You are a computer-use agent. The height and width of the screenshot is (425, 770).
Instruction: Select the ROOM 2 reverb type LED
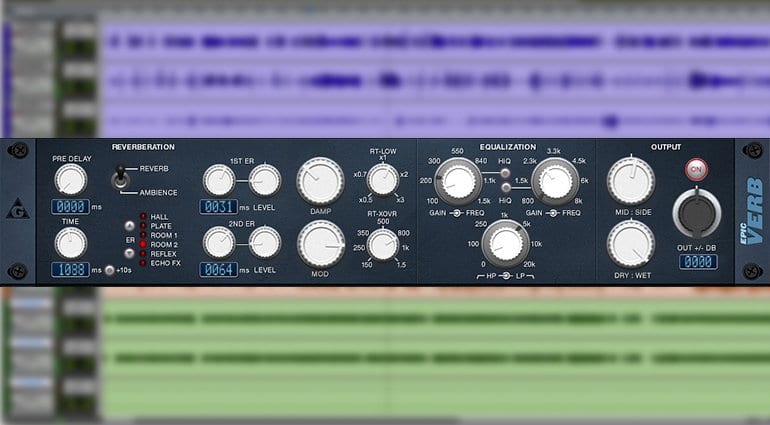click(143, 244)
